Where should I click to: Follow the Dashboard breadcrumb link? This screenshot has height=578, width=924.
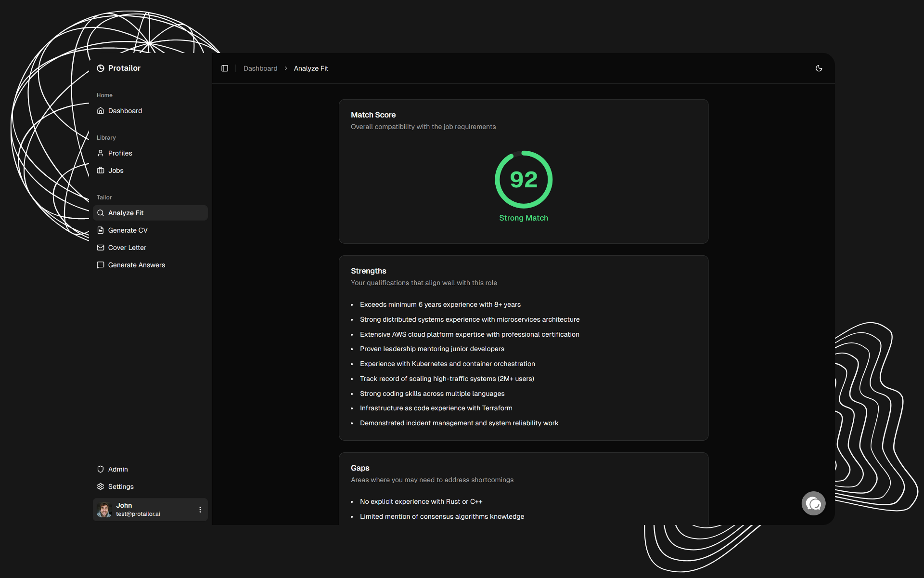pos(260,68)
